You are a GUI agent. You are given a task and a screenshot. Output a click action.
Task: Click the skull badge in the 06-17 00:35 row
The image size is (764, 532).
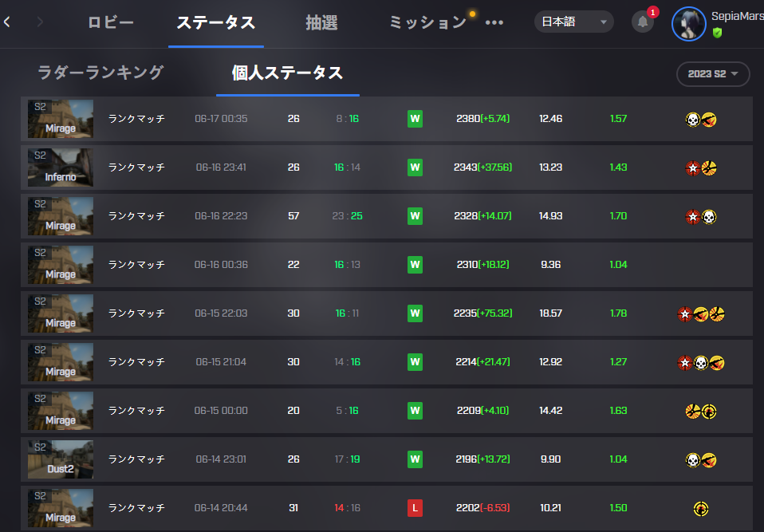(693, 120)
